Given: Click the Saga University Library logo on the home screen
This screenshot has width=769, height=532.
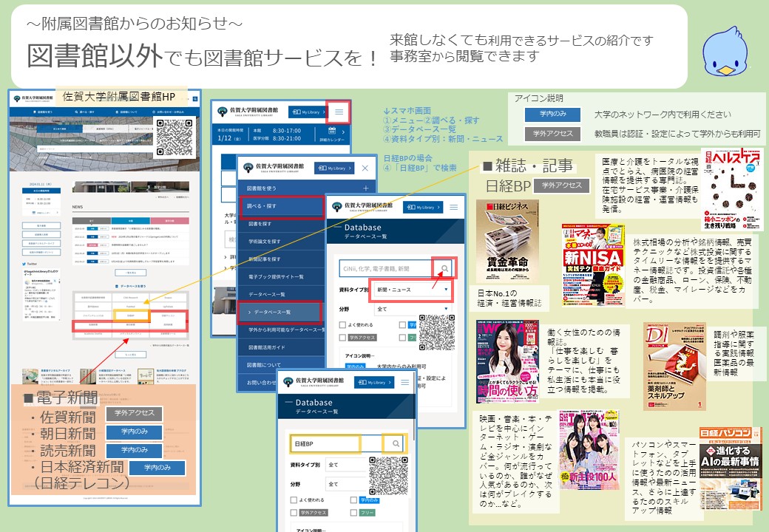Looking at the screenshot, I should pyautogui.click(x=248, y=112).
